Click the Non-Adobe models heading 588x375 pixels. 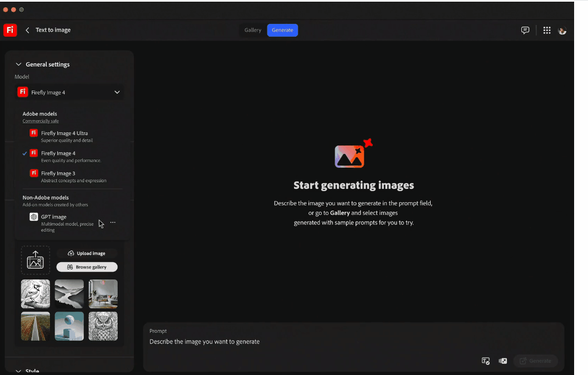pos(46,198)
